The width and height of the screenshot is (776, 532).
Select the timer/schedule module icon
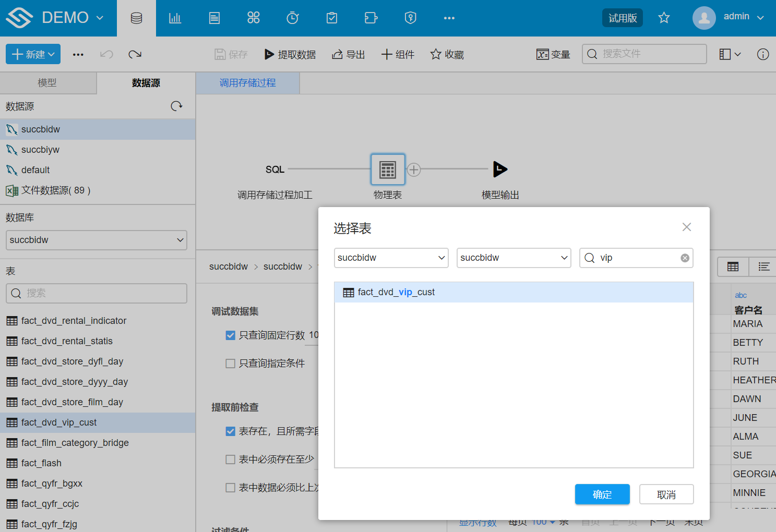click(292, 17)
